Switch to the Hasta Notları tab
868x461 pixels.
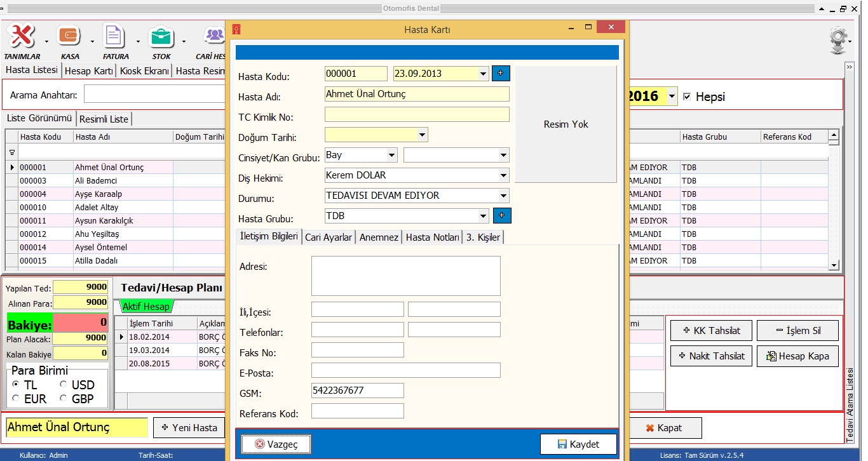point(433,237)
